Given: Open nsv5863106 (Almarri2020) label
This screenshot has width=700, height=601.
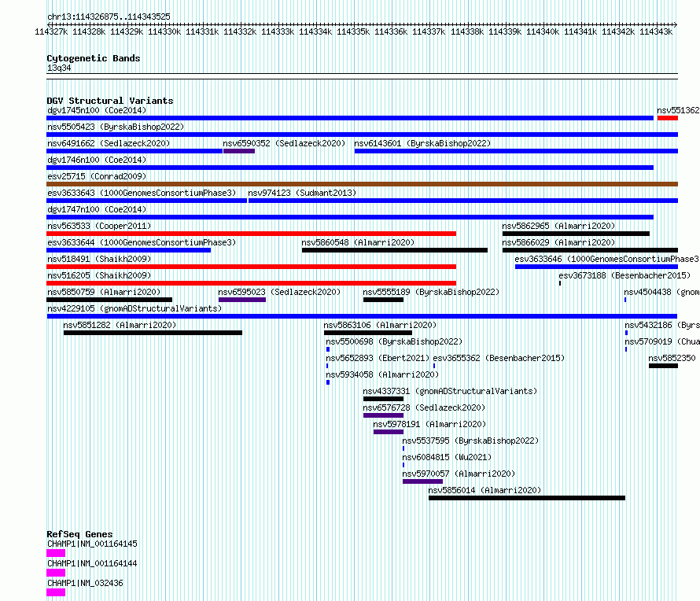Looking at the screenshot, I should pyautogui.click(x=380, y=325).
